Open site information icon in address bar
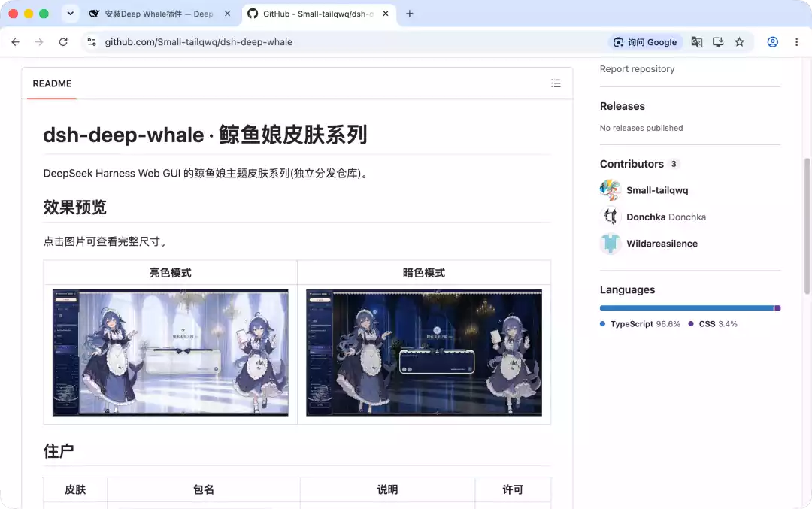 (92, 42)
